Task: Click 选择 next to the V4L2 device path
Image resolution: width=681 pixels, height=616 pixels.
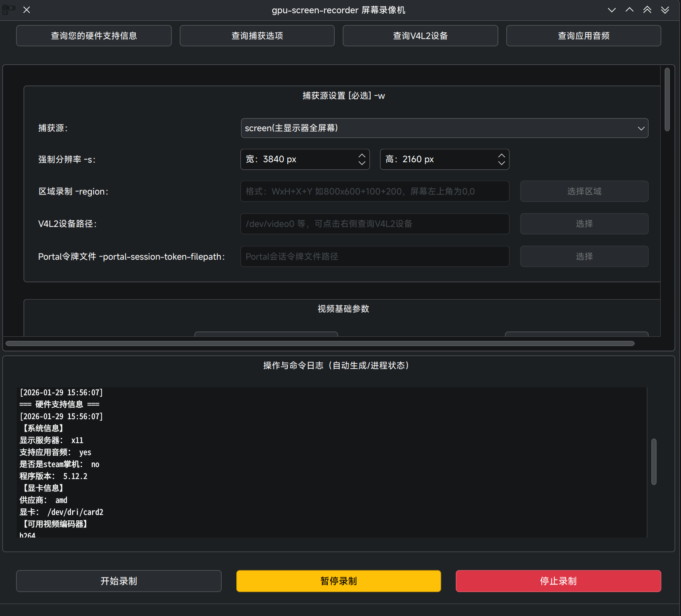Action: 584,224
